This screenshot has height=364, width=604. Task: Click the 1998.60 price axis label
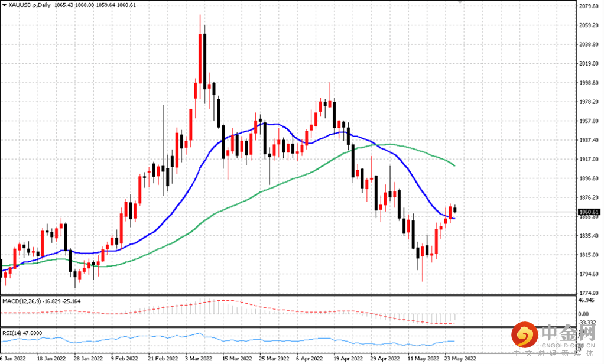(589, 82)
